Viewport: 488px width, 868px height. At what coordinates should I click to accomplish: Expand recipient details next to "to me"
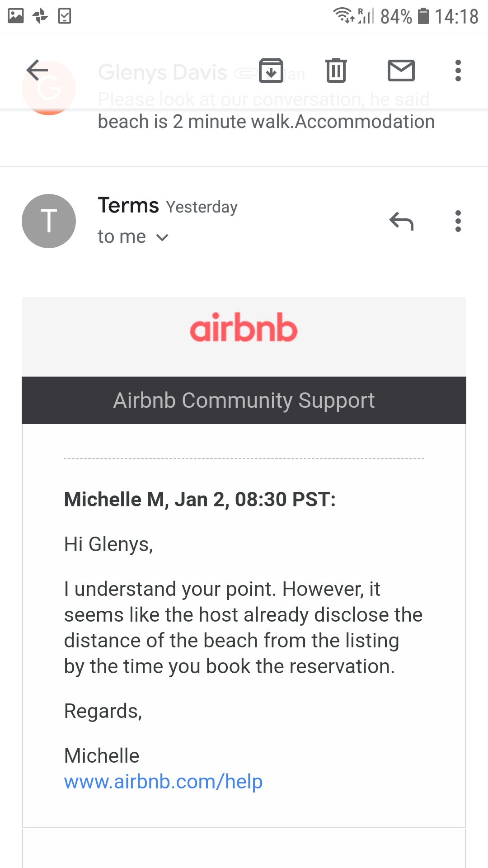click(x=162, y=237)
